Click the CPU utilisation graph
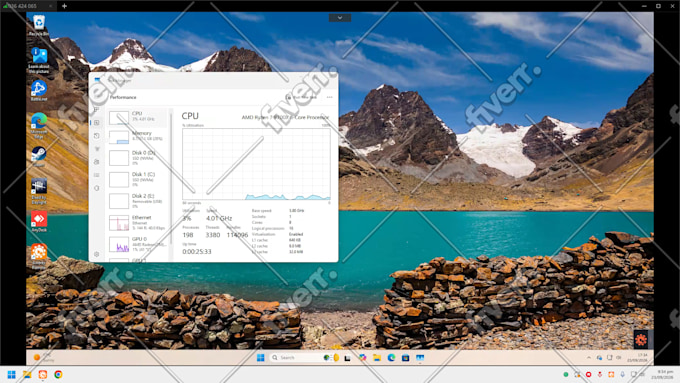680x383 pixels. click(x=256, y=164)
